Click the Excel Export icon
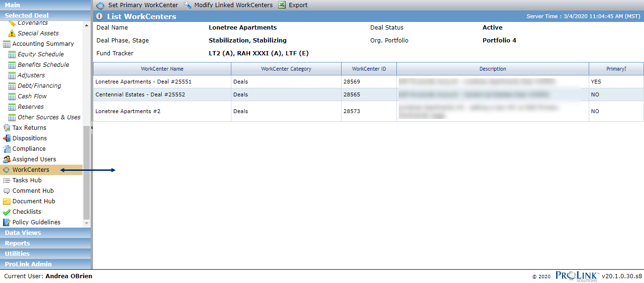The image size is (644, 283). coord(282,5)
